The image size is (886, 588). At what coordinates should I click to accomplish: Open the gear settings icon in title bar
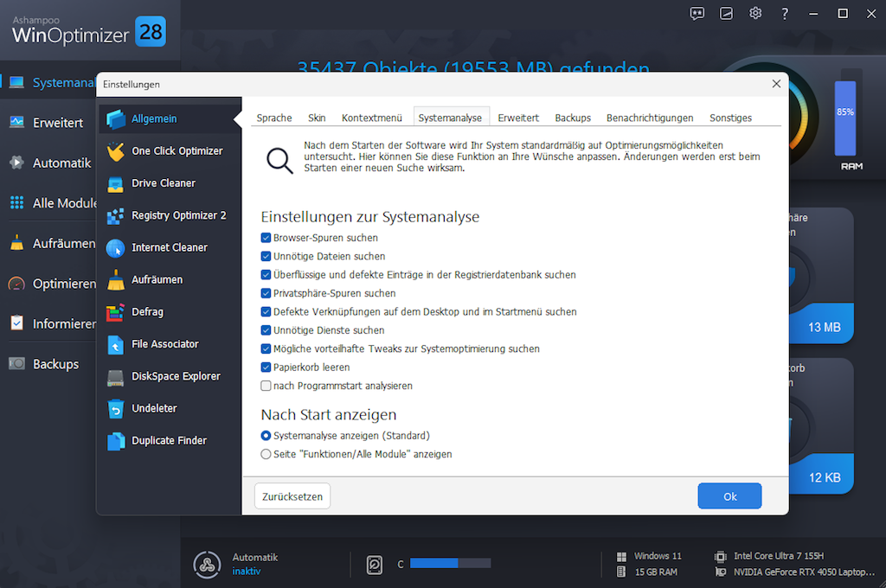[x=755, y=13]
